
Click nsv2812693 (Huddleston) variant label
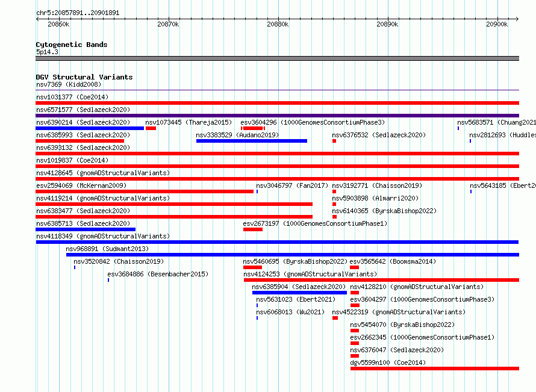[502, 135]
